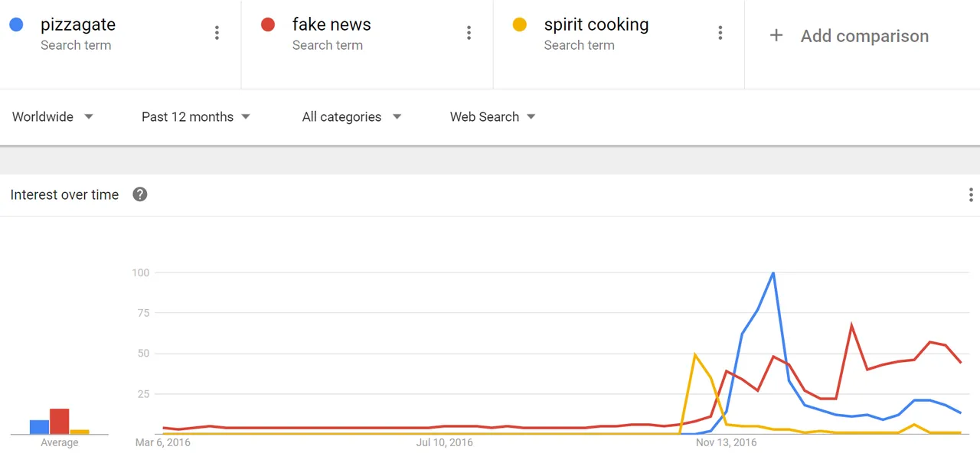Image resolution: width=980 pixels, height=463 pixels.
Task: Open the All categories dropdown
Action: (351, 117)
